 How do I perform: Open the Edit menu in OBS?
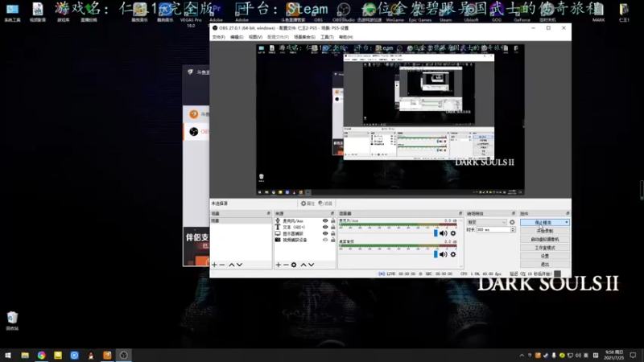point(237,37)
